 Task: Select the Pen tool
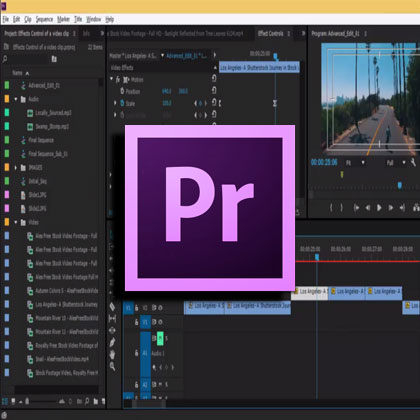112,342
